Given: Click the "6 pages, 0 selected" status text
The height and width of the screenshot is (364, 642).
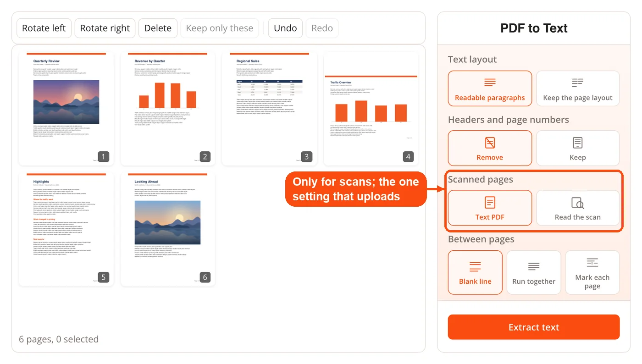Looking at the screenshot, I should point(59,339).
